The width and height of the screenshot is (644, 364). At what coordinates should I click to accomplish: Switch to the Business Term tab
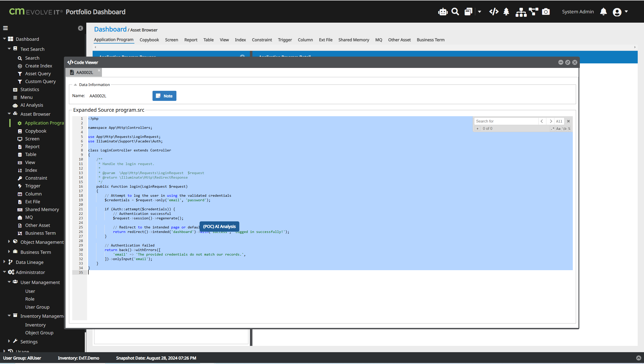point(431,40)
